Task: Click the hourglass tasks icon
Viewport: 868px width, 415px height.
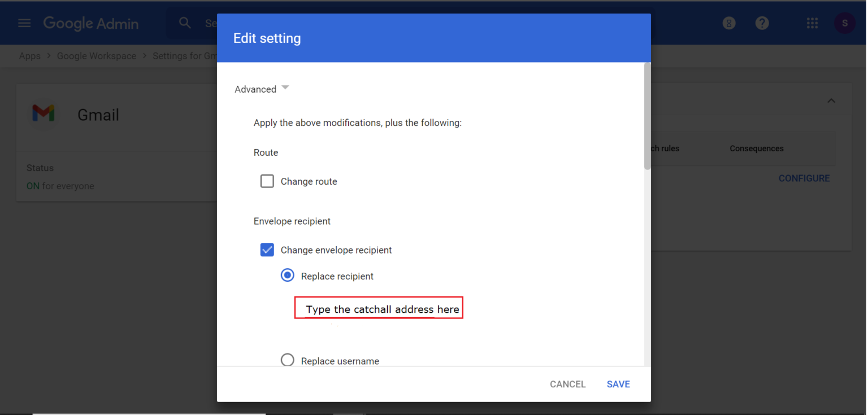Action: [729, 23]
